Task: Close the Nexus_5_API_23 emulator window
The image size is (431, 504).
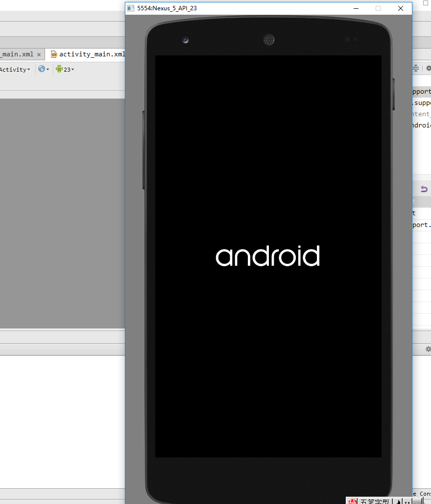Action: click(401, 8)
